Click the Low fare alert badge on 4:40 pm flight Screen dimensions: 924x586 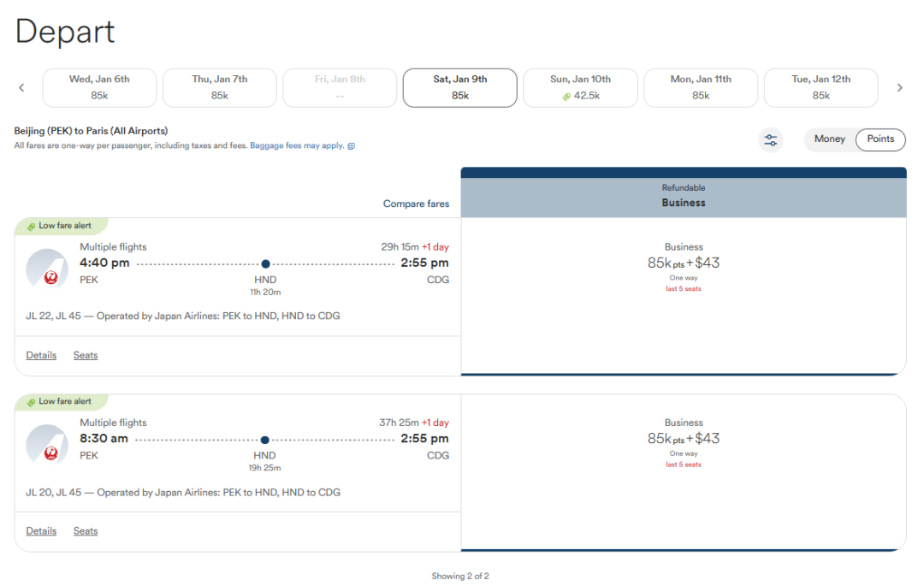tap(62, 226)
